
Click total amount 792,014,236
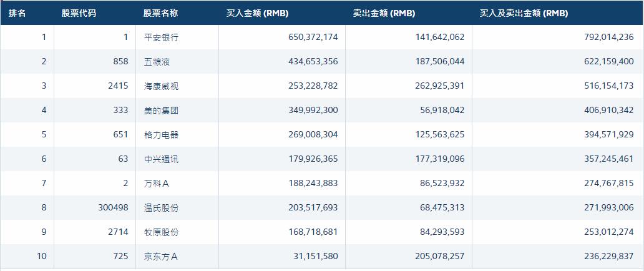point(608,37)
